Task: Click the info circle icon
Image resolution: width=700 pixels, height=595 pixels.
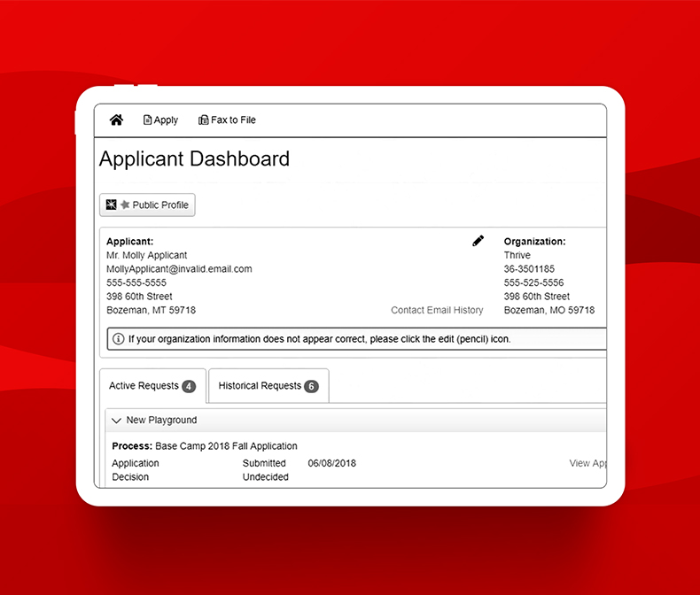Action: pos(118,339)
